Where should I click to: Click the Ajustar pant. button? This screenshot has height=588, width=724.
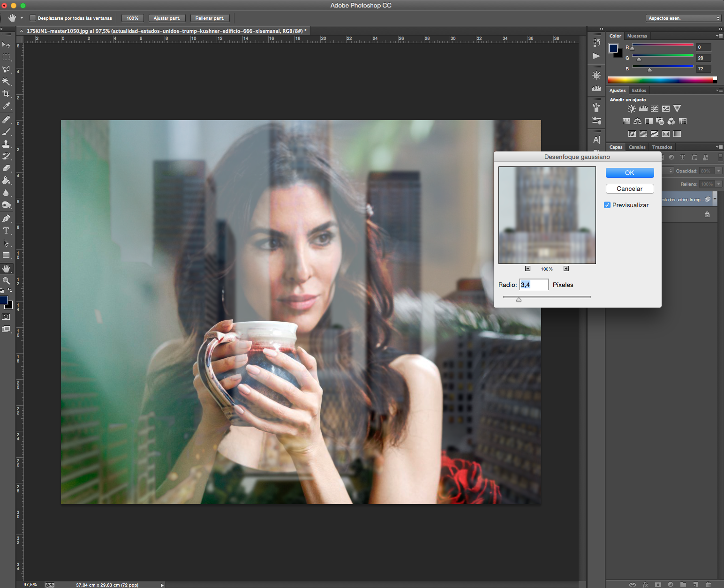(167, 18)
